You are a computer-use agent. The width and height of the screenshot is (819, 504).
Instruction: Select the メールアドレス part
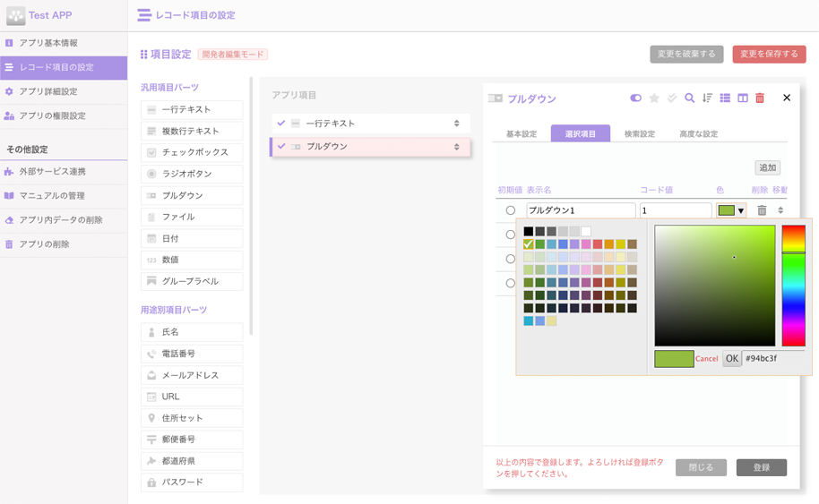192,375
